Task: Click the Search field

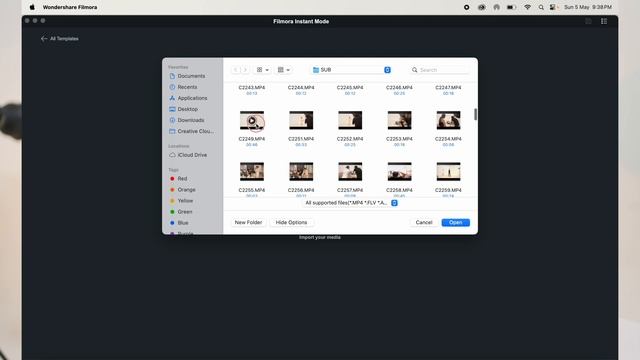Action: (x=440, y=70)
